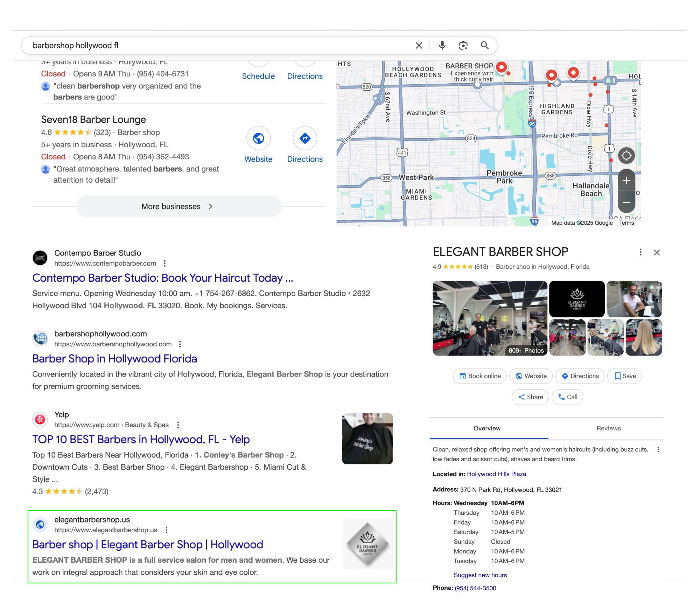Click the ELEGANT BARBER SHOP panel heading
The width and height of the screenshot is (700, 611).
coord(500,252)
